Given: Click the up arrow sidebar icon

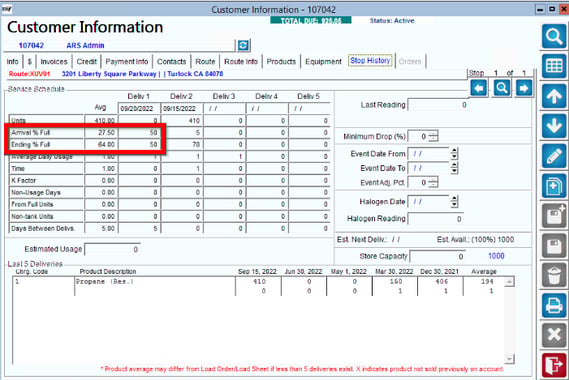Looking at the screenshot, I should (x=554, y=97).
